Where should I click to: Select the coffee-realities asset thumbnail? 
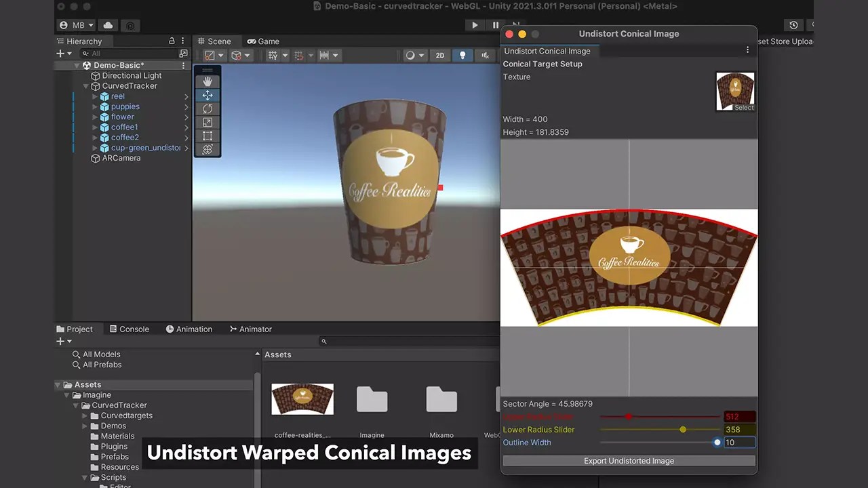coord(302,399)
